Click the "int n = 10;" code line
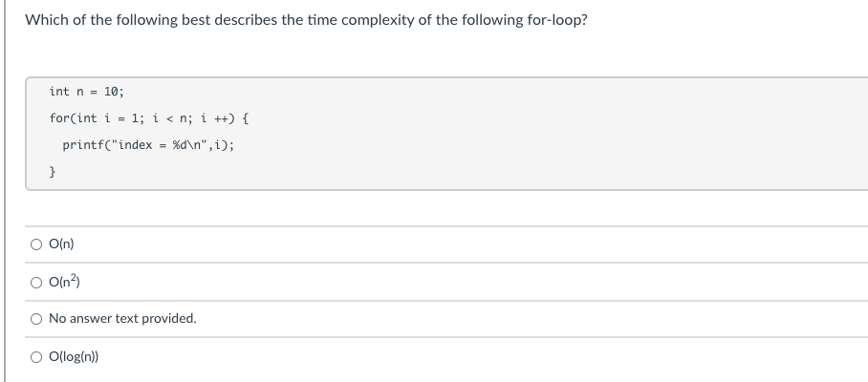Screen dimensions: 868x382 [x=87, y=92]
